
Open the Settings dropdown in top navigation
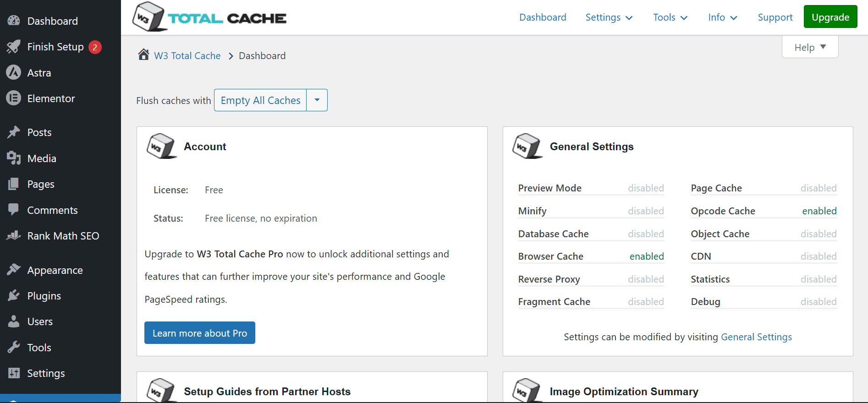coord(609,17)
